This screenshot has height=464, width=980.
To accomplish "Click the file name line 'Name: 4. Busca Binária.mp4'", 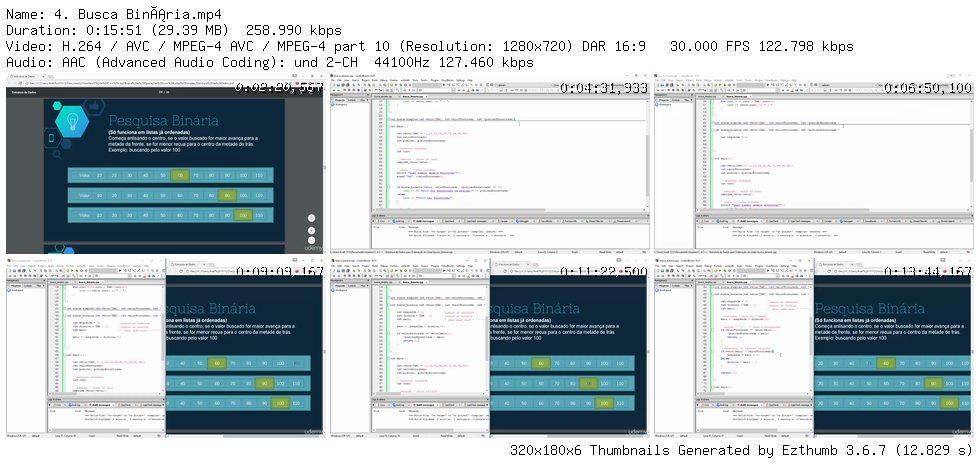I will tap(112, 14).
